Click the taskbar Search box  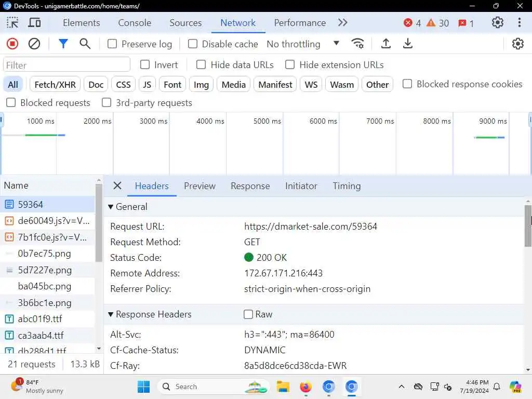tap(213, 387)
